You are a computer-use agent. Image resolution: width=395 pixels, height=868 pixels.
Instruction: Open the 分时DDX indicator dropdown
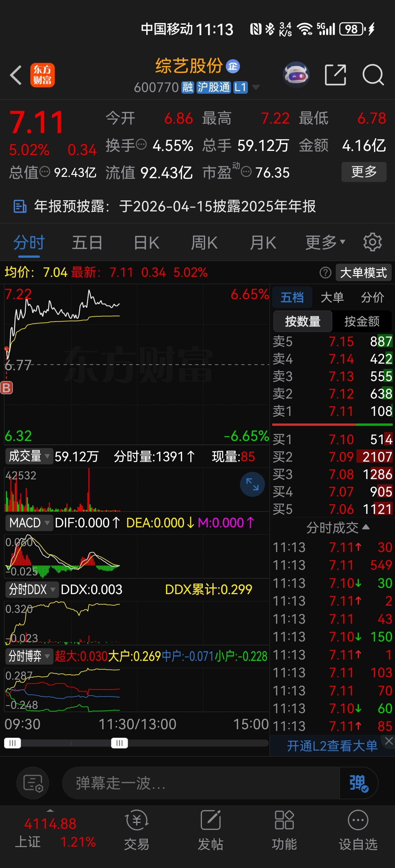[32, 590]
